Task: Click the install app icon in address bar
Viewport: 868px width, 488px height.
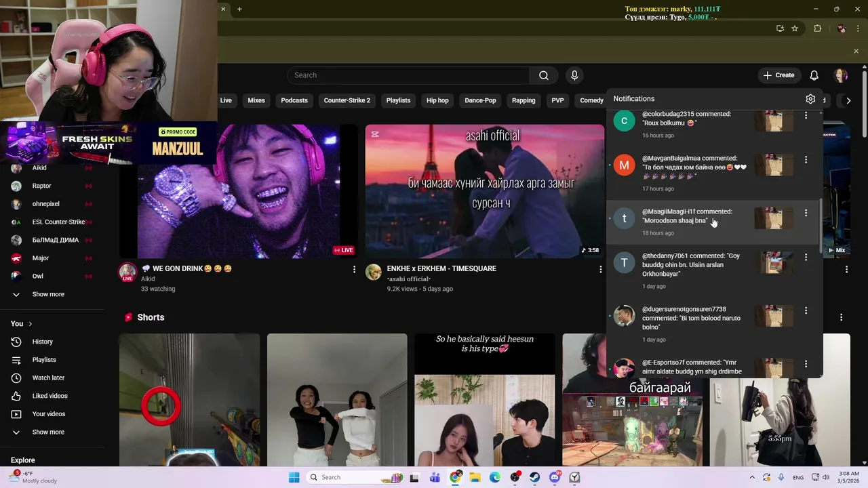Action: pos(780,28)
